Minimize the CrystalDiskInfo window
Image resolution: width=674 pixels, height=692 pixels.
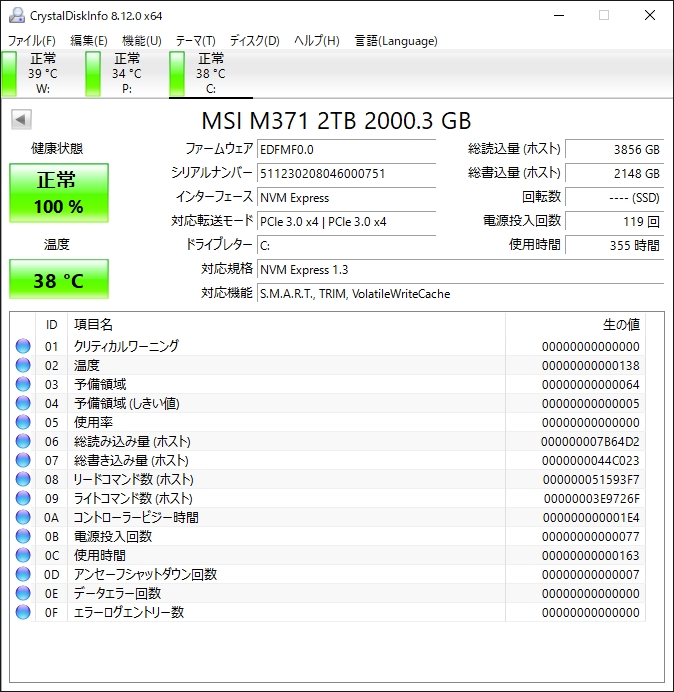point(559,15)
